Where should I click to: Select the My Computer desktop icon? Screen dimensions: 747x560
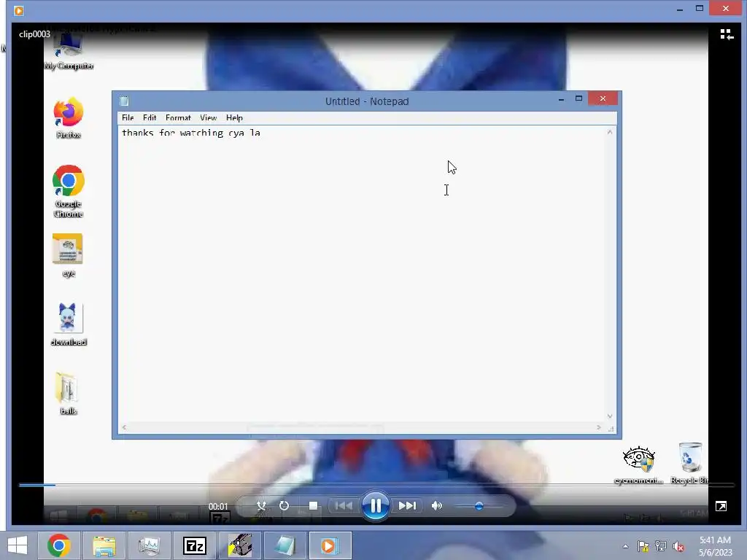tap(69, 52)
